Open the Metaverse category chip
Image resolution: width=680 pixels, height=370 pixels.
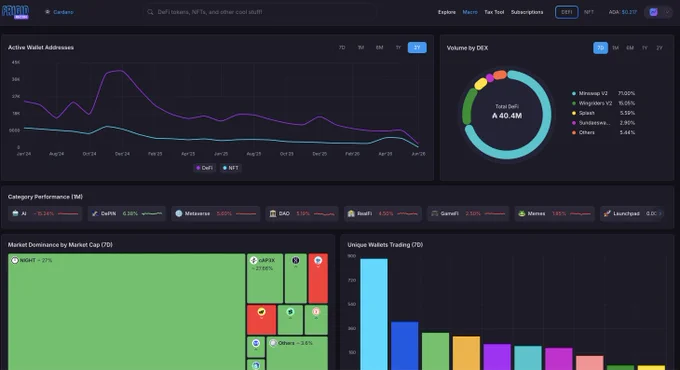pyautogui.click(x=216, y=213)
